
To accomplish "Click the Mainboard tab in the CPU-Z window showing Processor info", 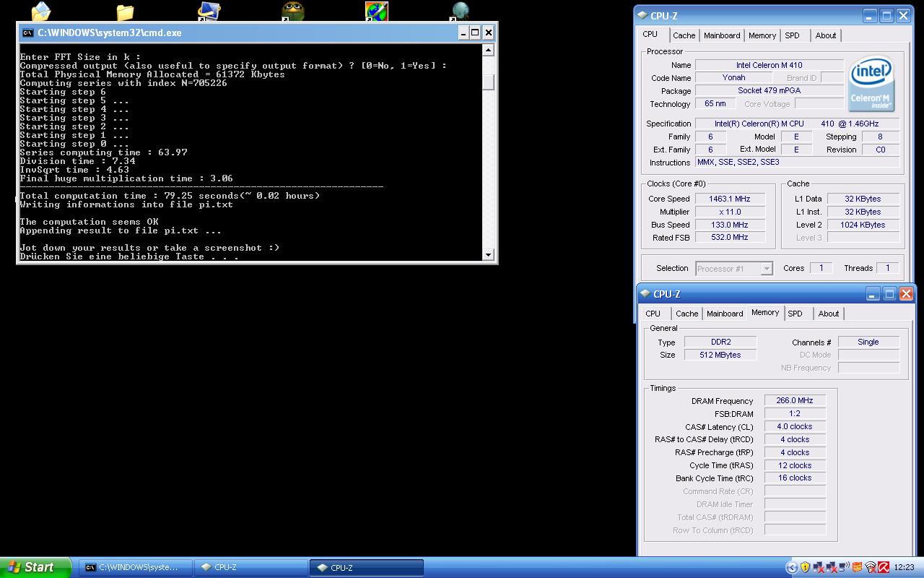I will pyautogui.click(x=722, y=35).
